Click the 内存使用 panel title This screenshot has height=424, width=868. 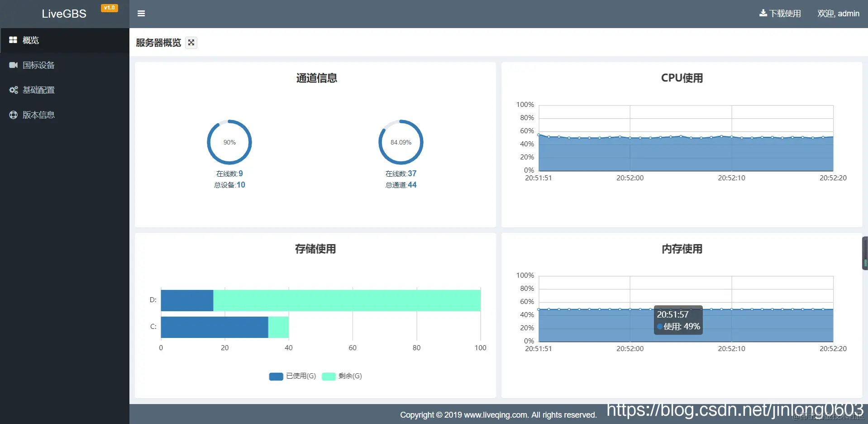pyautogui.click(x=682, y=249)
